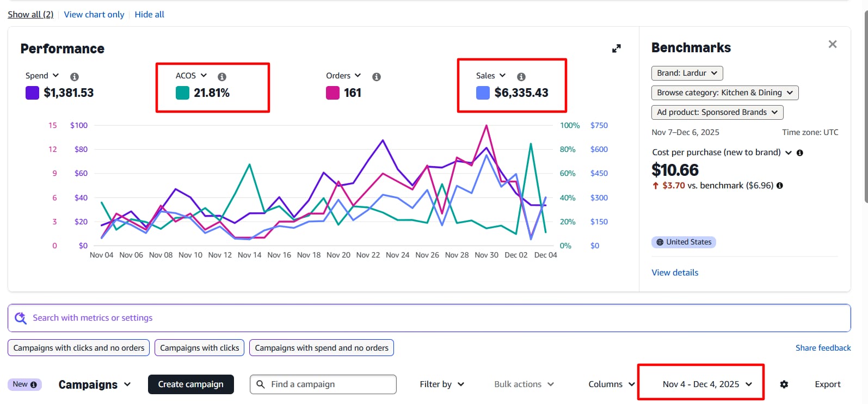Open View details link in Benchmarks
Image resolution: width=868 pixels, height=404 pixels.
(x=675, y=273)
